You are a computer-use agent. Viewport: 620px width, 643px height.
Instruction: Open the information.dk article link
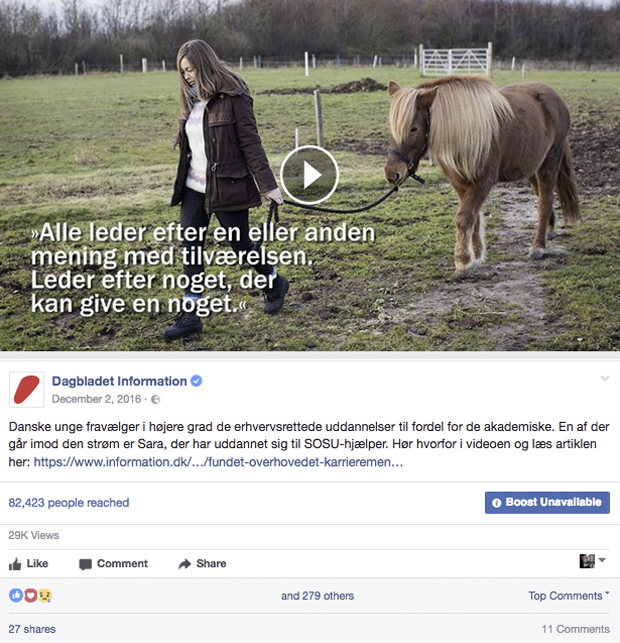[x=218, y=462]
